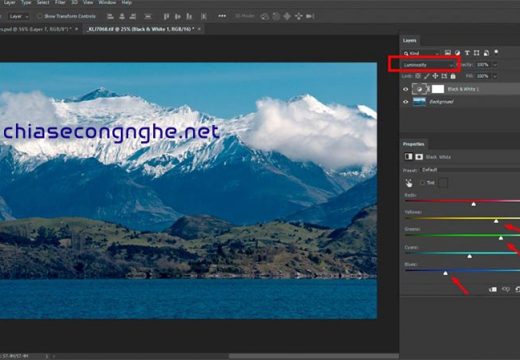Open the Select menu
The image size is (520, 360).
[x=43, y=3]
